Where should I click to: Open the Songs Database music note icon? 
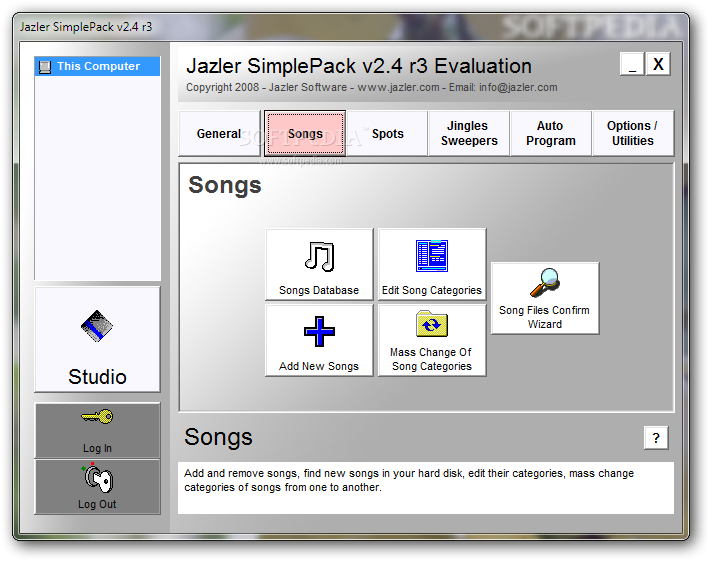pyautogui.click(x=320, y=257)
